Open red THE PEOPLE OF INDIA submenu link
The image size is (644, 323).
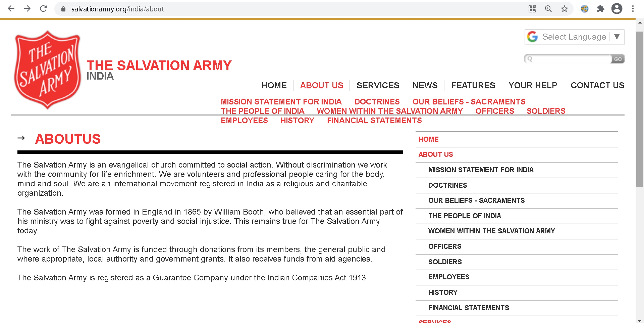point(262,111)
